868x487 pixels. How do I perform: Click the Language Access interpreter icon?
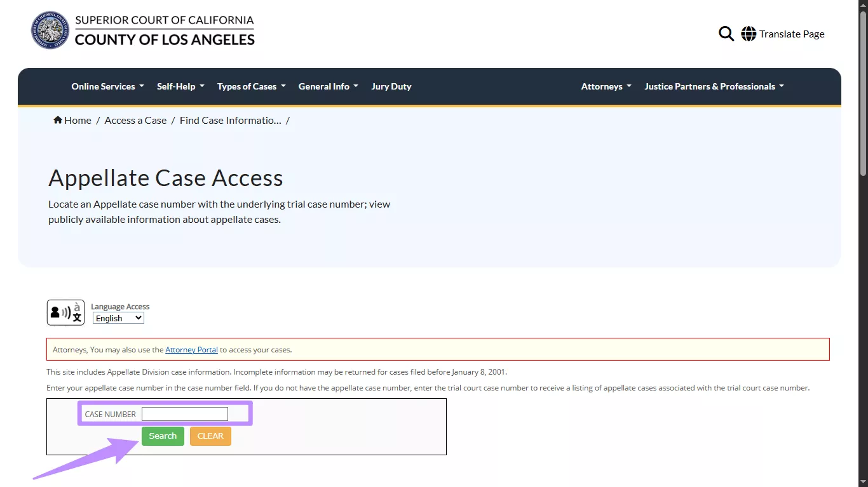point(65,312)
